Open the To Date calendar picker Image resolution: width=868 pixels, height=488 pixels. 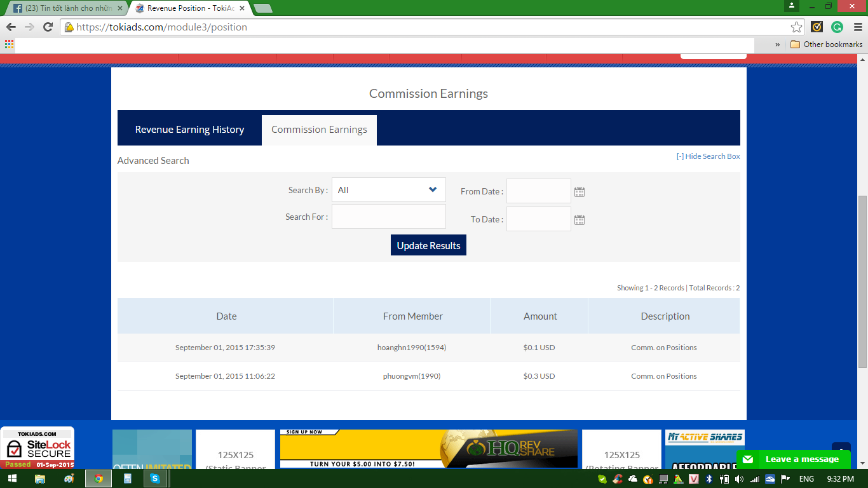click(580, 220)
